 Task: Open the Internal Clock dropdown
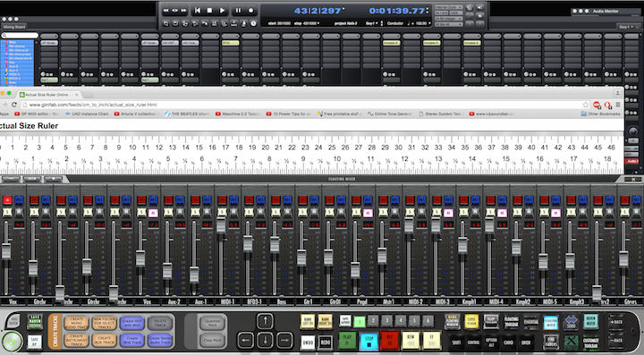tap(448, 7)
